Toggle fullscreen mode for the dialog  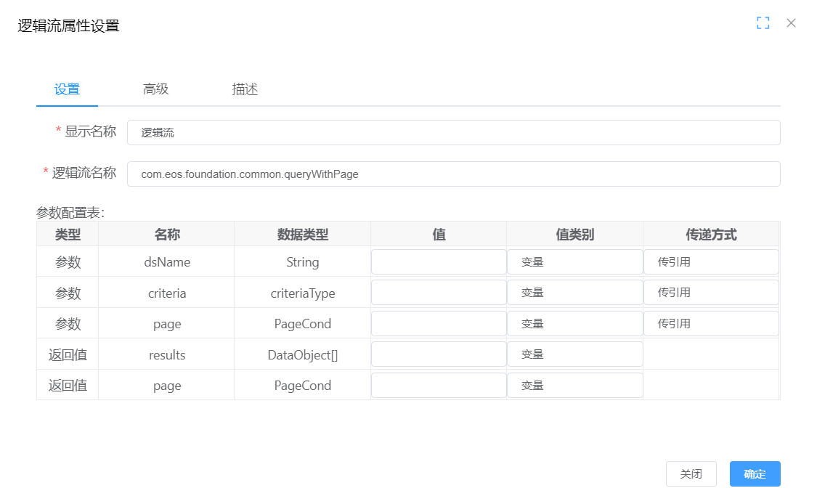coord(763,23)
